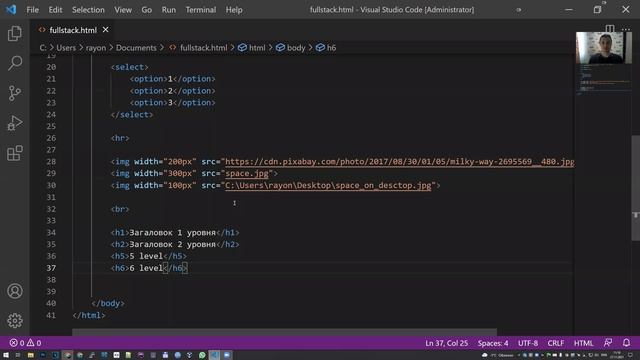The height and width of the screenshot is (360, 640).
Task: Change language mode HTML
Action: coord(583,343)
